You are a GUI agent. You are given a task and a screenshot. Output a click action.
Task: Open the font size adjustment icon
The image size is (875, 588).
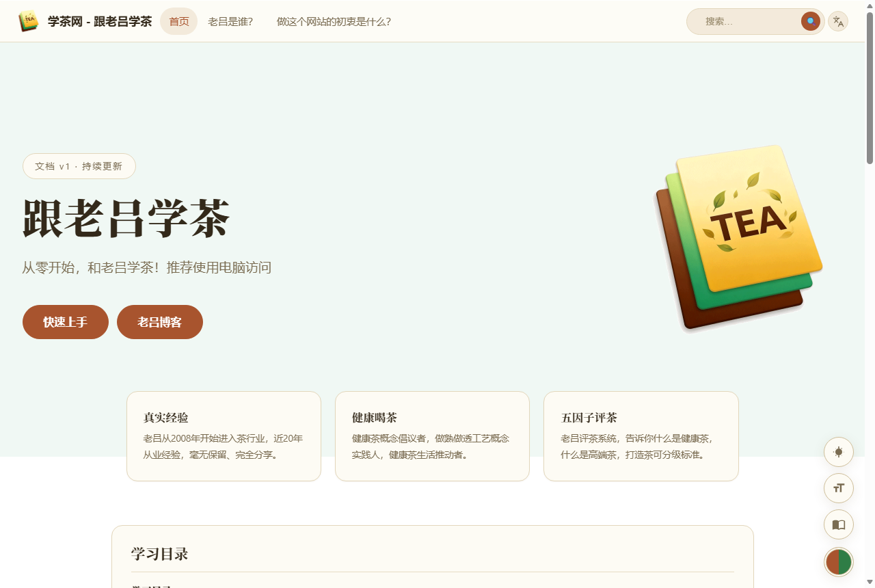tap(839, 488)
